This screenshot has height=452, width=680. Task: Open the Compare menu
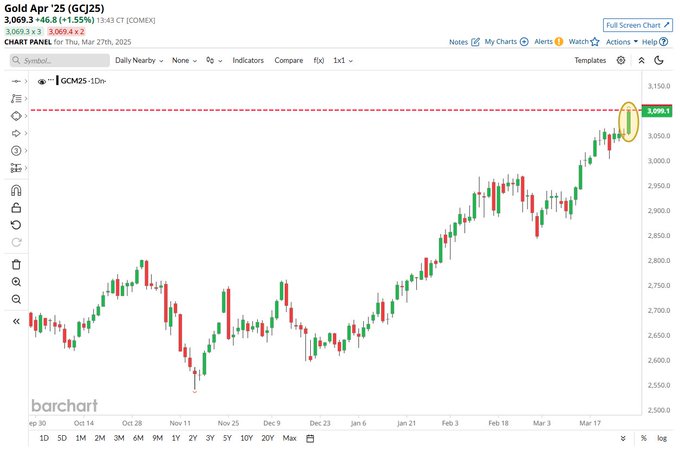click(289, 60)
